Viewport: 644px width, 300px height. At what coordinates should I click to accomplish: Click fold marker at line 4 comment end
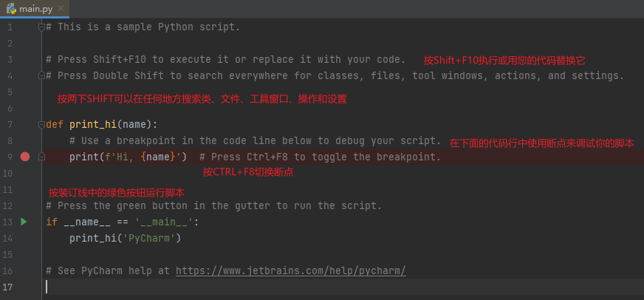coord(41,75)
